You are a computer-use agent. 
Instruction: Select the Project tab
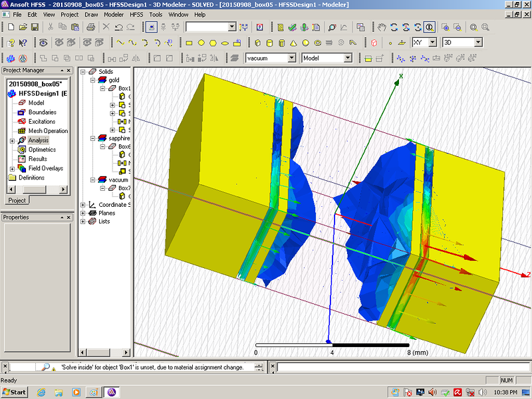pos(17,200)
